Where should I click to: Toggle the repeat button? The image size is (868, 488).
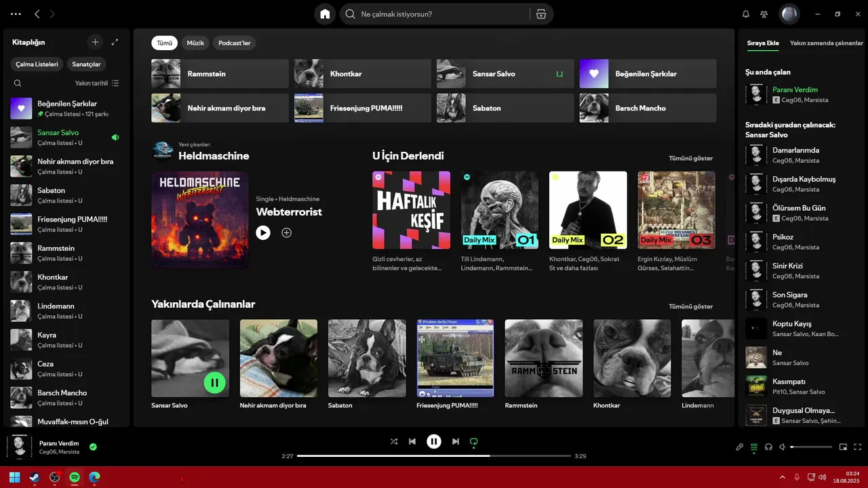(473, 441)
